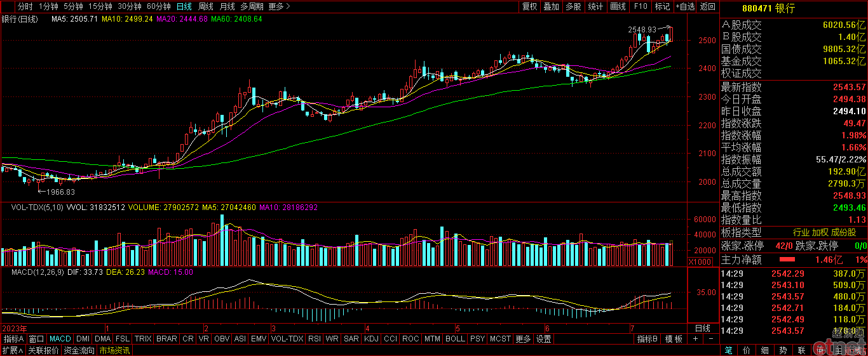
Task: Select the BRAR indicator tab
Action: pyautogui.click(x=167, y=340)
